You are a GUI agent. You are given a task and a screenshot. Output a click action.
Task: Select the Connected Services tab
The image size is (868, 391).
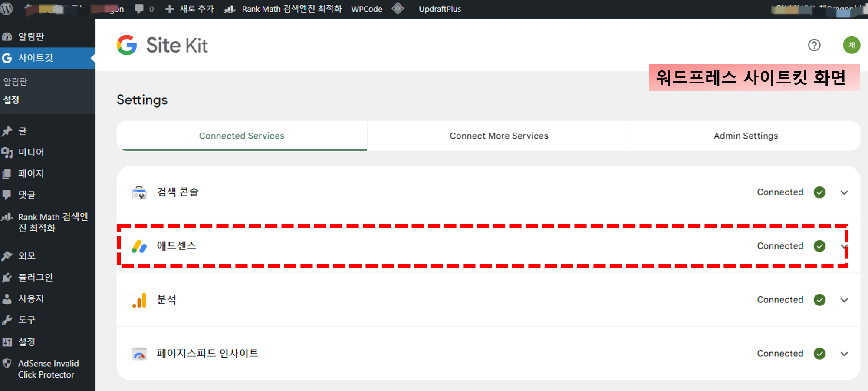click(242, 136)
